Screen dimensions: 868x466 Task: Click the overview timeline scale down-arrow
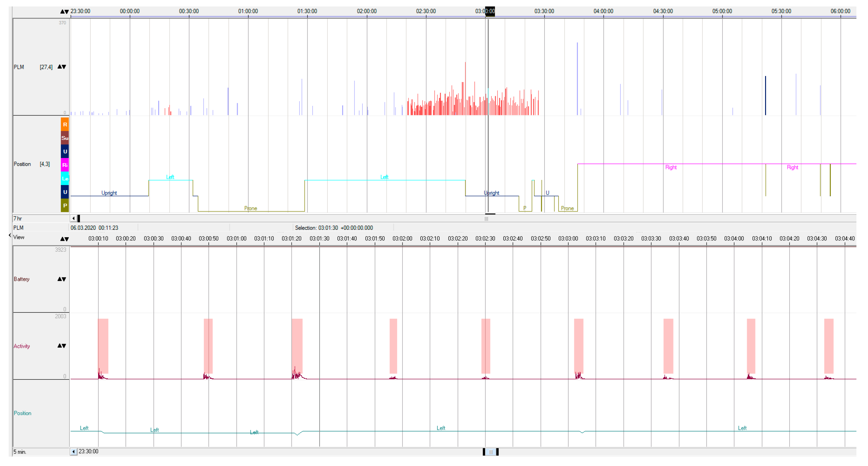[67, 12]
